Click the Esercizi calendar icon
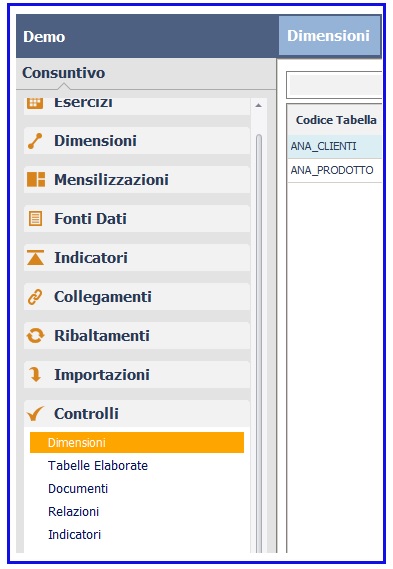The height and width of the screenshot is (569, 393). (x=35, y=103)
